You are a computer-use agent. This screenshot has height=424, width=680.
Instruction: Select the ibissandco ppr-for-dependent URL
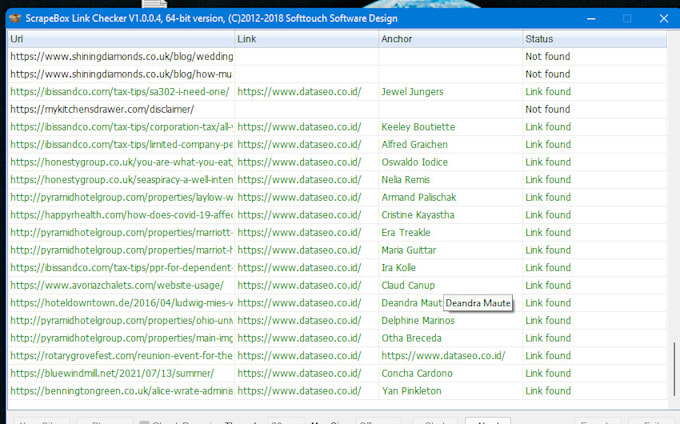[x=121, y=267]
